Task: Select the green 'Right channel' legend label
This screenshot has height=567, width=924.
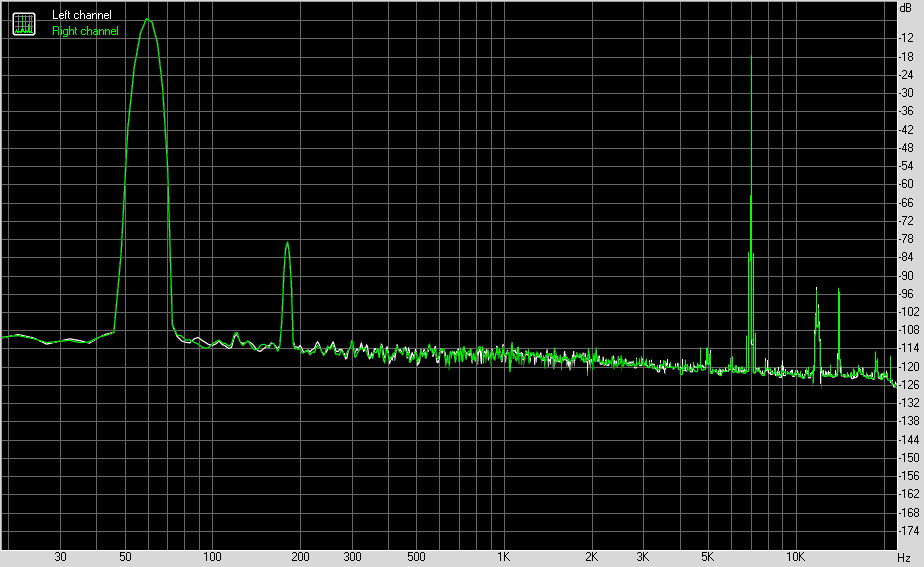Action: tap(85, 31)
